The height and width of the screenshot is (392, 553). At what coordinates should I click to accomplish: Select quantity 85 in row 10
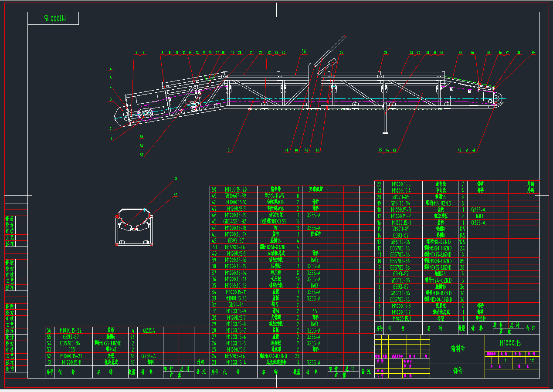pos(462,261)
